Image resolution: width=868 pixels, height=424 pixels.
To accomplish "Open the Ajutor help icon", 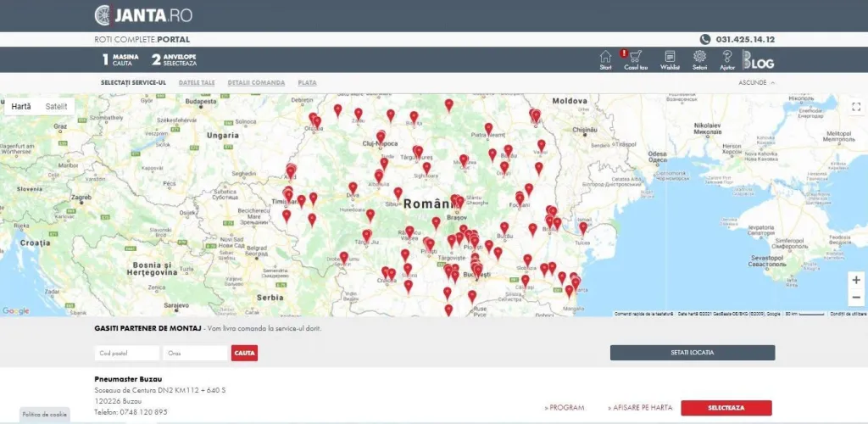I will click(726, 59).
